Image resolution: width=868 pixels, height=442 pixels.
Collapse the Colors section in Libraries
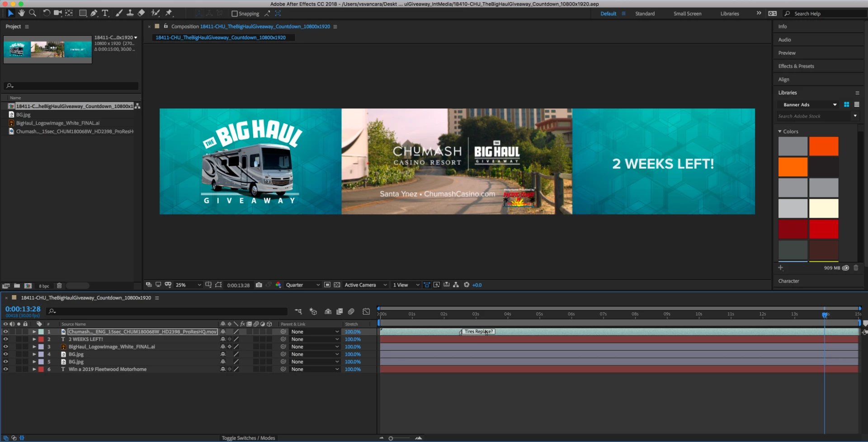pos(780,132)
